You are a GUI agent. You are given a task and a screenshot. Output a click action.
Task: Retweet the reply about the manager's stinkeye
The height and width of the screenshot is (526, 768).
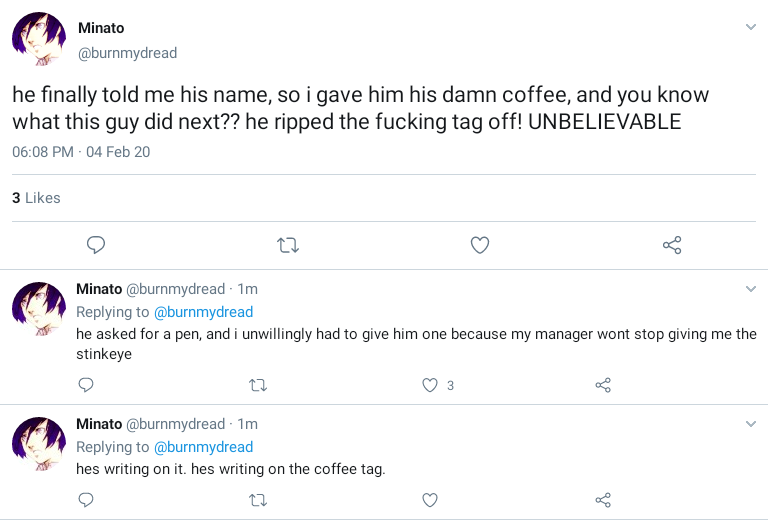coord(258,385)
